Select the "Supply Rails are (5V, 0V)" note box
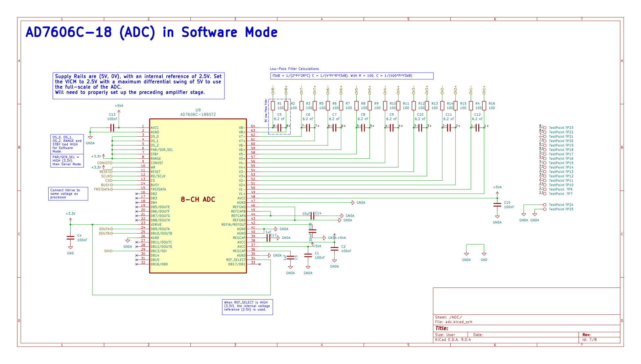The image size is (641, 364). pyautogui.click(x=138, y=86)
